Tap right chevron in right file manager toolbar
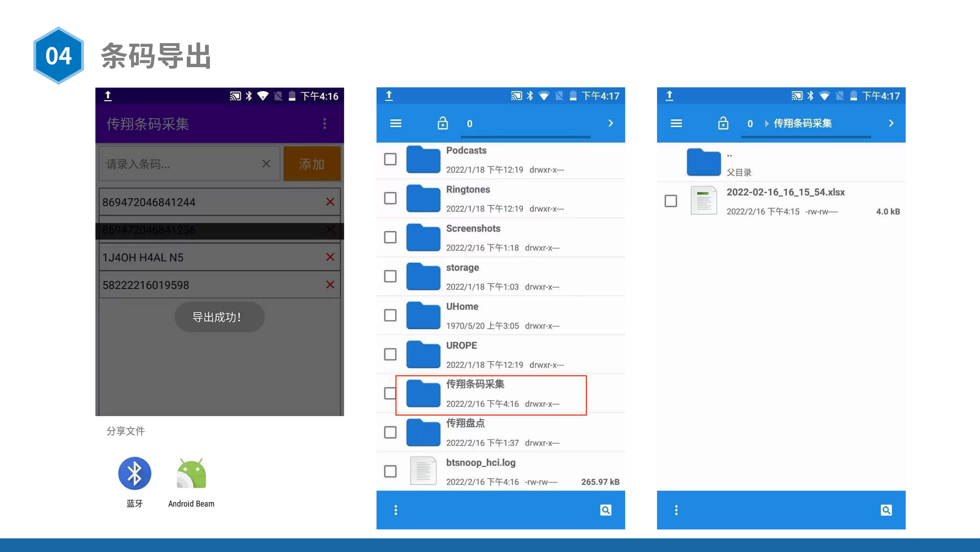The image size is (980, 552). (891, 123)
